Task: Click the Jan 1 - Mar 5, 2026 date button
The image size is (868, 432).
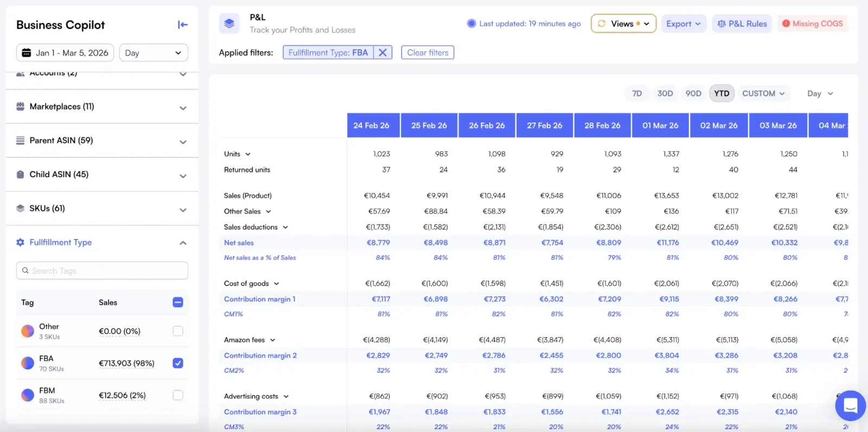Action: [65, 53]
